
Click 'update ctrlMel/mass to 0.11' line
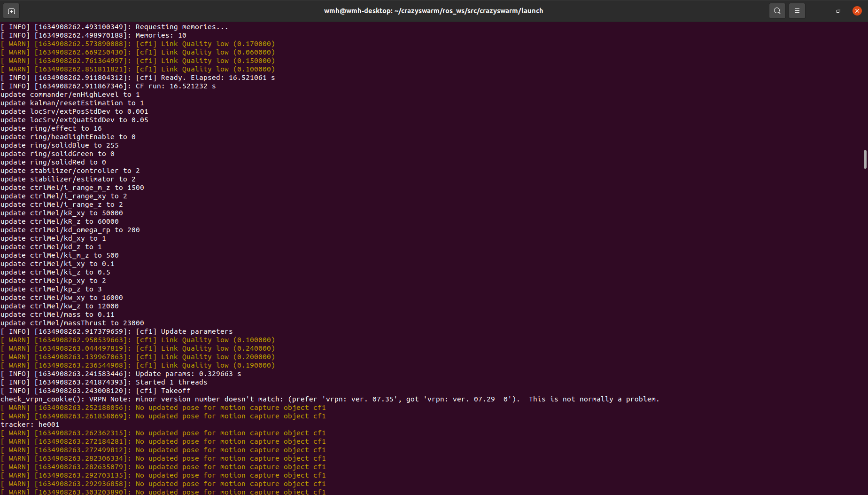[57, 314]
